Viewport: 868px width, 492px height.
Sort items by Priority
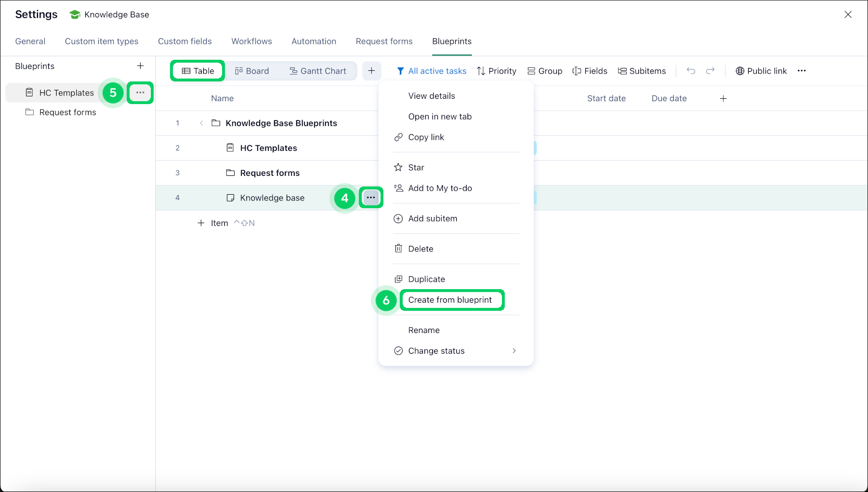click(x=496, y=71)
